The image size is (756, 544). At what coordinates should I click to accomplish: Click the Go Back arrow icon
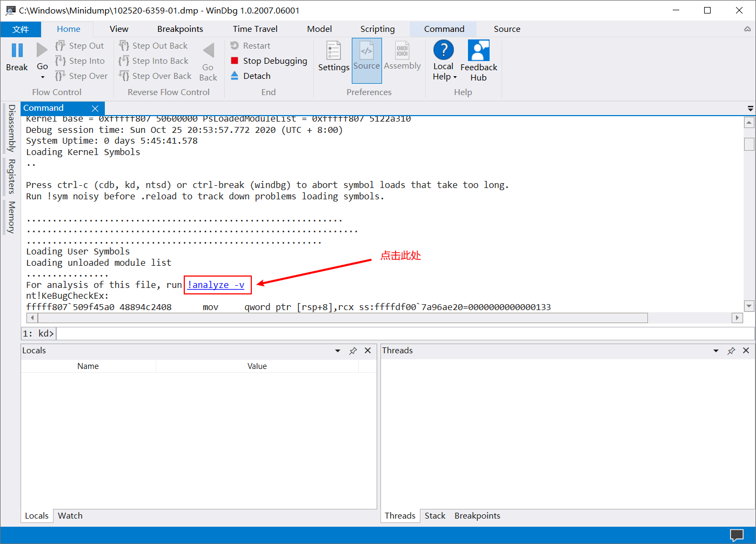tap(208, 50)
